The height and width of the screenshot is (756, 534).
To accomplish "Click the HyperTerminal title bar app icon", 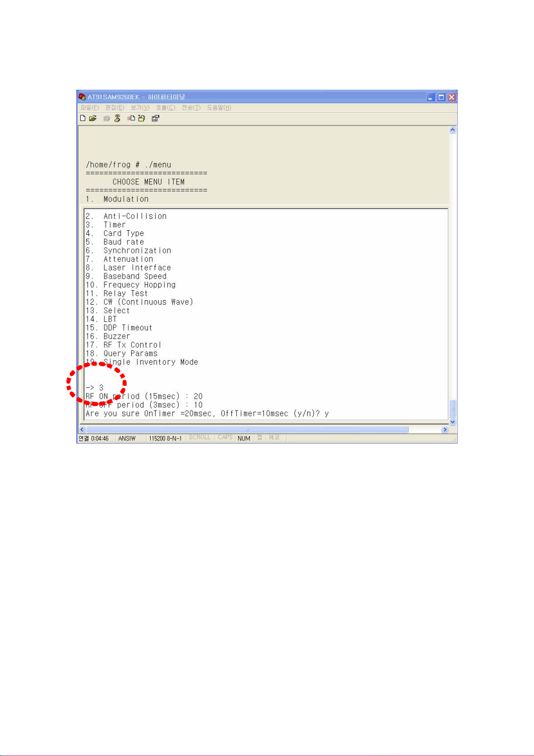I will coord(82,97).
